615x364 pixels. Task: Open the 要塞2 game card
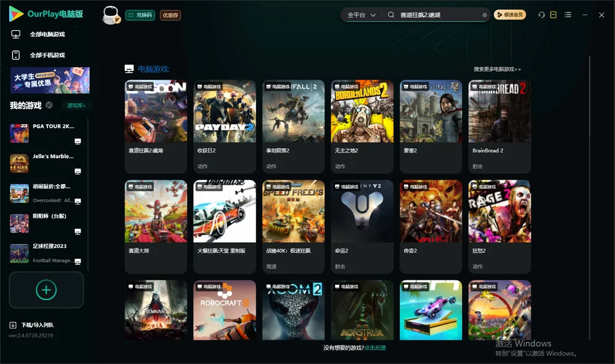click(x=431, y=126)
